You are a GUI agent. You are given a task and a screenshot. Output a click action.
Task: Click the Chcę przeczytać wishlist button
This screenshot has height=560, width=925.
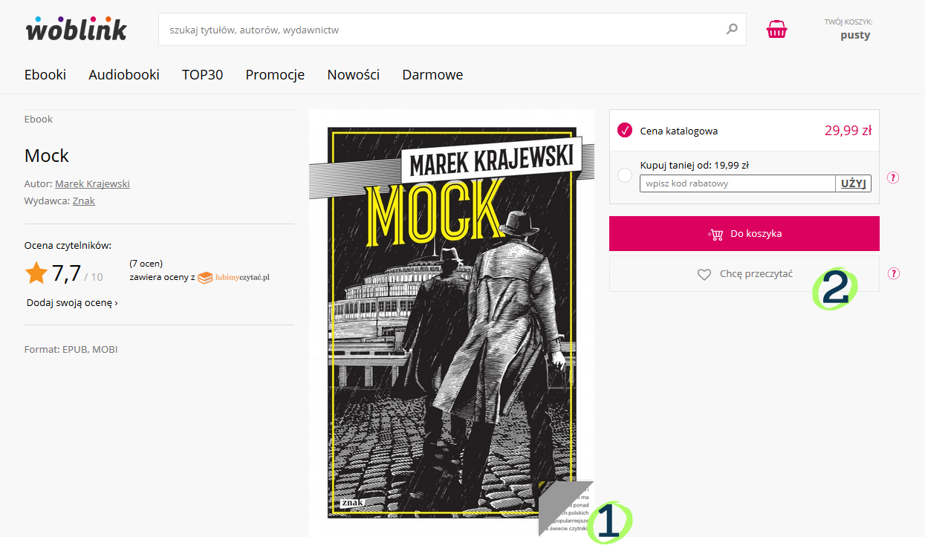(744, 274)
